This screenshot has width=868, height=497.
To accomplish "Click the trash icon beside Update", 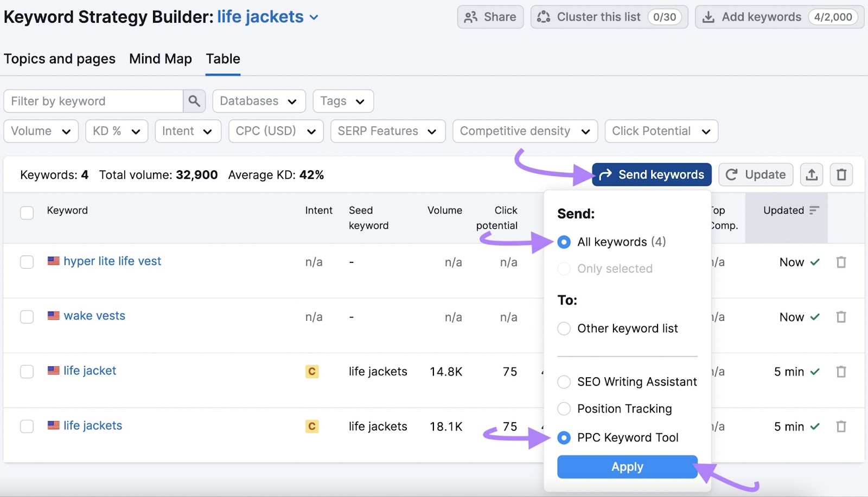I will point(841,175).
